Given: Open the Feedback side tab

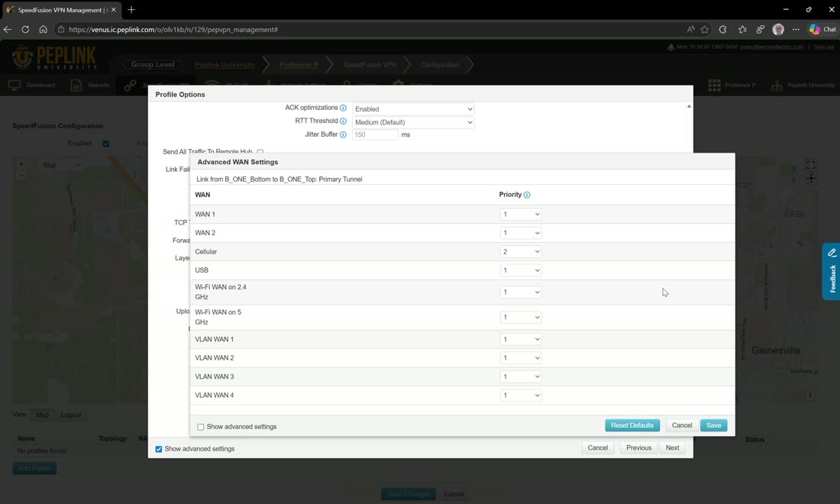Looking at the screenshot, I should point(831,272).
